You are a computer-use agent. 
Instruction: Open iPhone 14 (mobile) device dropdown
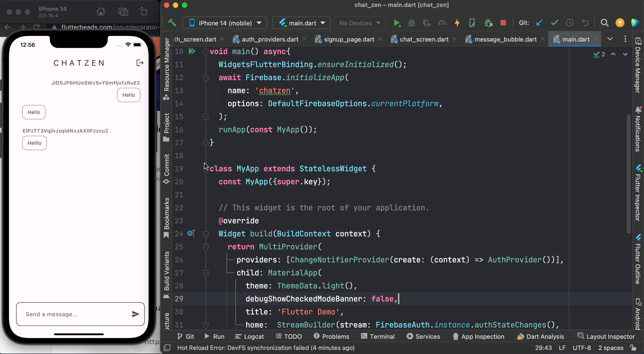[224, 23]
